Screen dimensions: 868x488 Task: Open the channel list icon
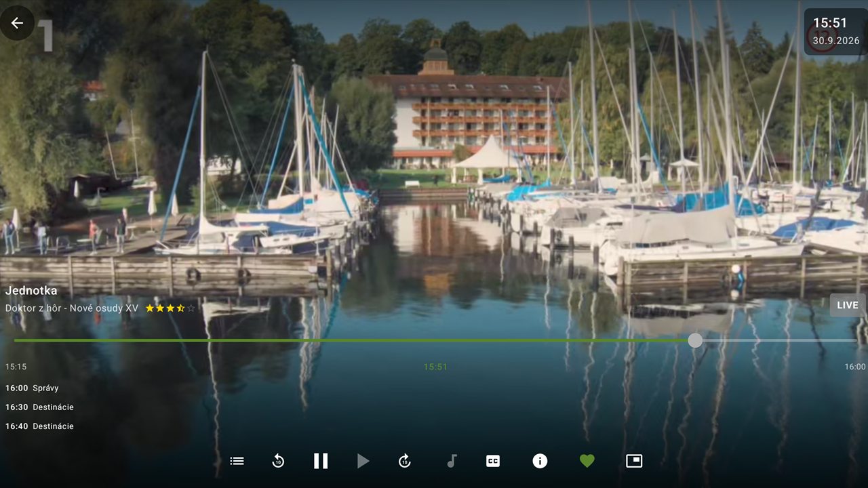point(237,461)
